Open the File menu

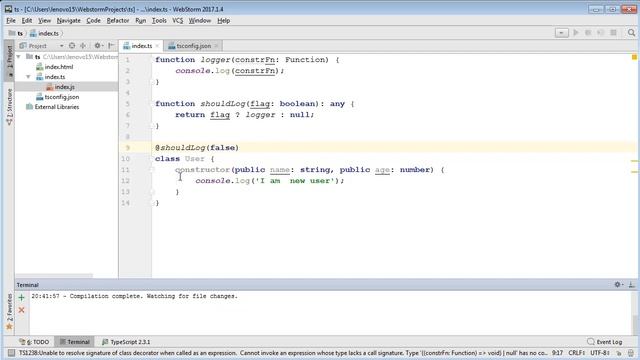pos(11,20)
